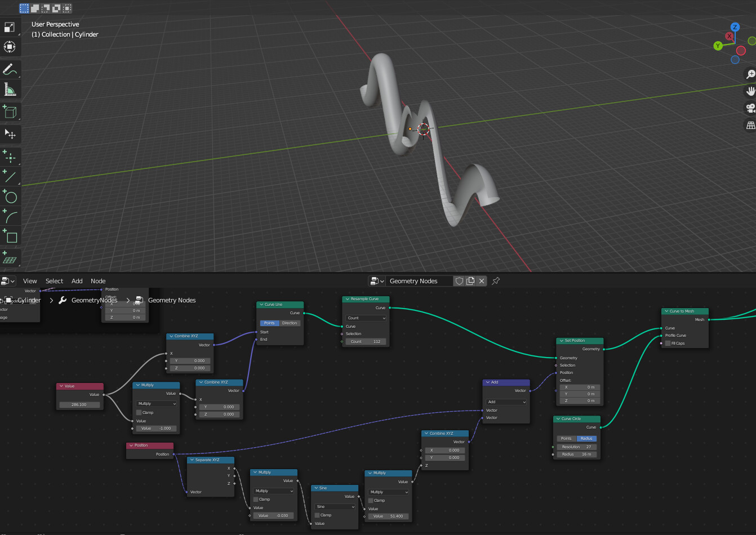The height and width of the screenshot is (535, 756).
Task: Open the View menu in node editor
Action: 30,281
